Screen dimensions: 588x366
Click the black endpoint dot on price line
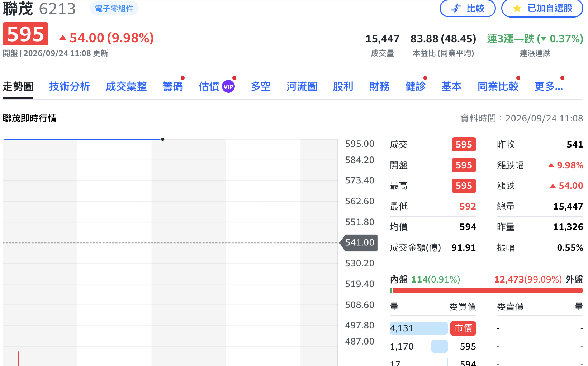pyautogui.click(x=163, y=139)
